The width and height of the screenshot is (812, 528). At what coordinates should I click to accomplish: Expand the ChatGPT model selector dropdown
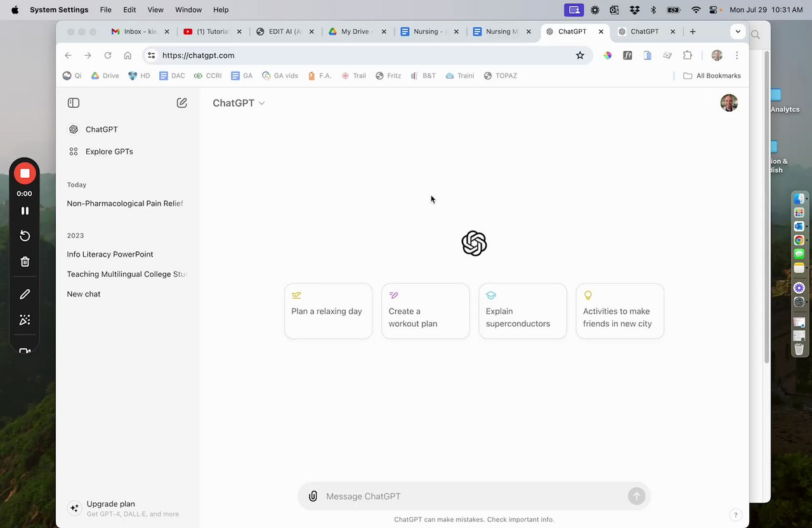(239, 103)
